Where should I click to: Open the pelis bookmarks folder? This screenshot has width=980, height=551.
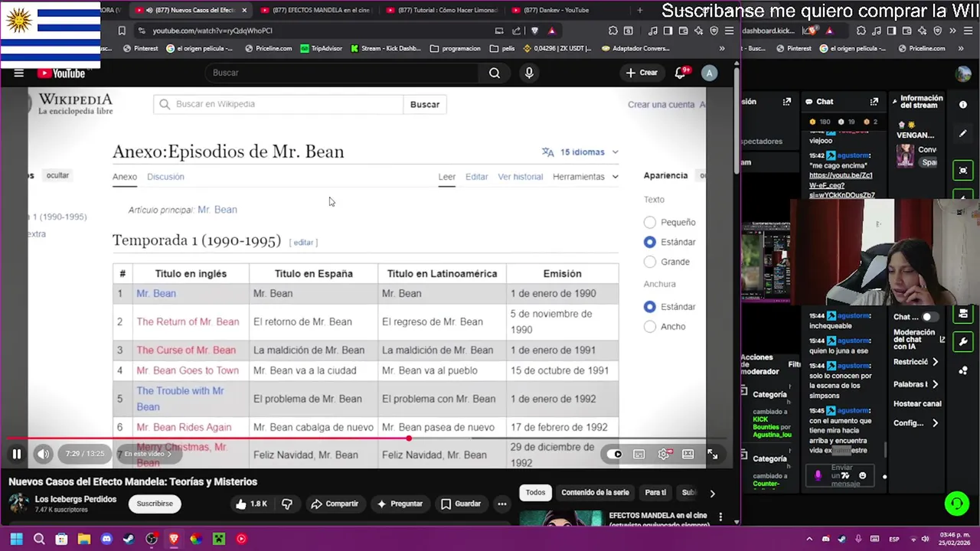502,48
